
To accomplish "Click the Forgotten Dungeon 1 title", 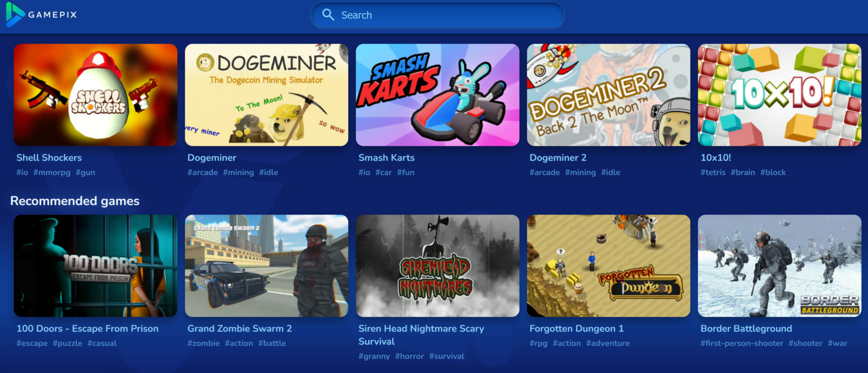I will coord(577,328).
